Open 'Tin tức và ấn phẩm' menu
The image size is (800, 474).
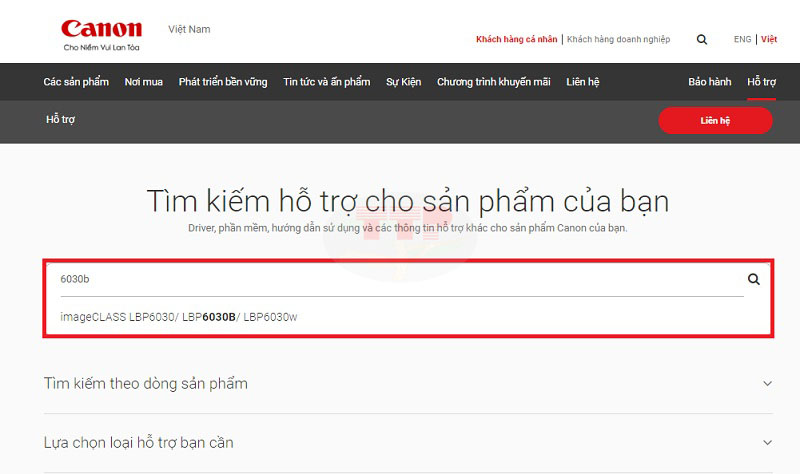pos(326,82)
